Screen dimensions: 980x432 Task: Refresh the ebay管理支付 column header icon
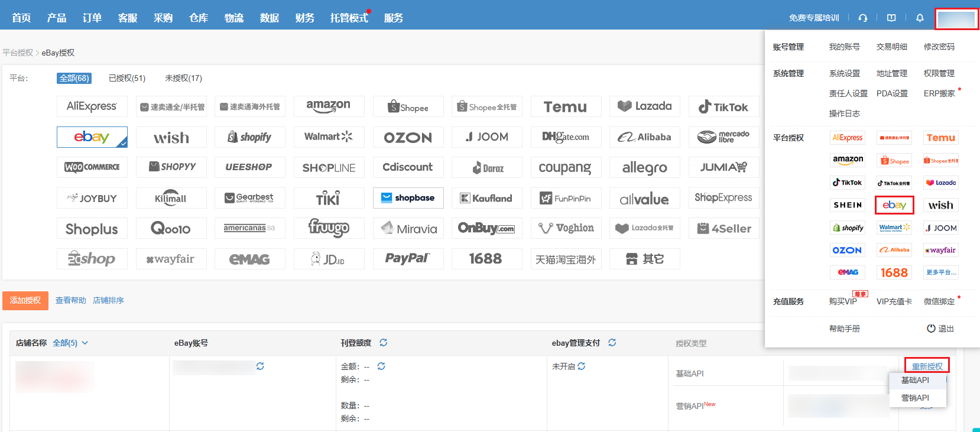[612, 343]
